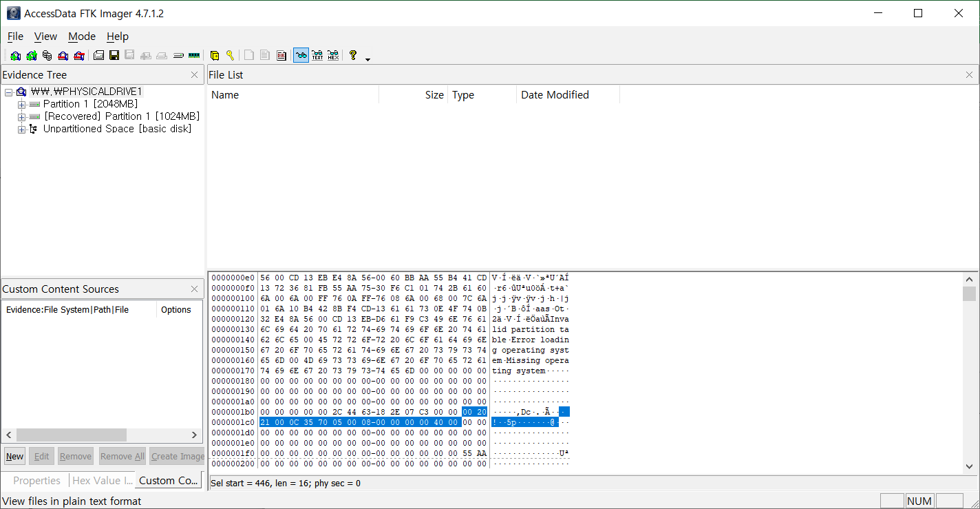Click the hex viewer scroll down arrow

[x=969, y=466]
